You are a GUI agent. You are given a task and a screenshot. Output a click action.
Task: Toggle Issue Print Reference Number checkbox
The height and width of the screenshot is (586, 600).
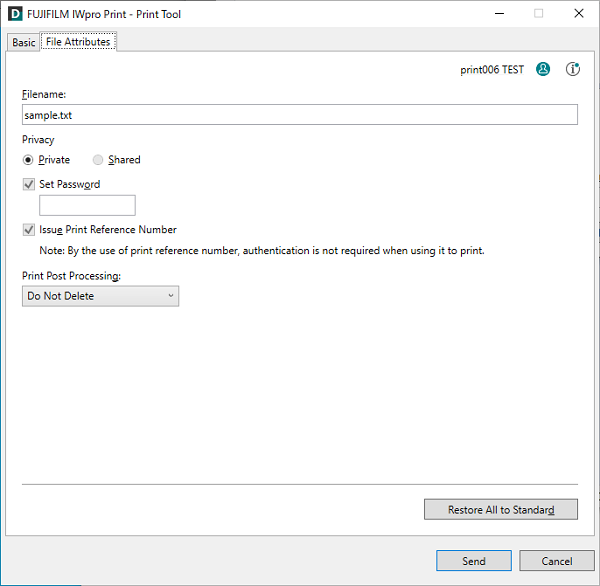click(28, 229)
